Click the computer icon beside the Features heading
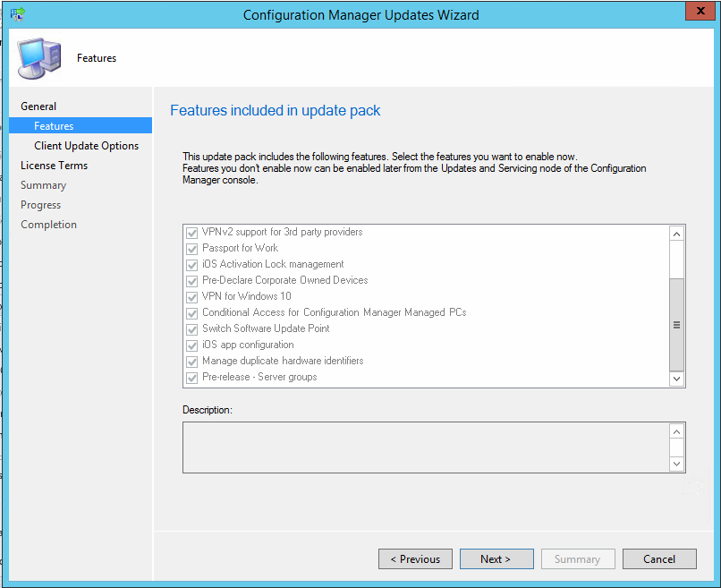721x588 pixels. [x=39, y=58]
